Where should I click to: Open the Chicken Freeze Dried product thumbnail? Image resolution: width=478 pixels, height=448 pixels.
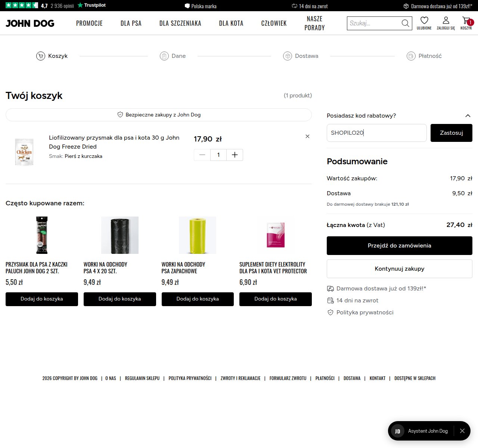pyautogui.click(x=24, y=152)
